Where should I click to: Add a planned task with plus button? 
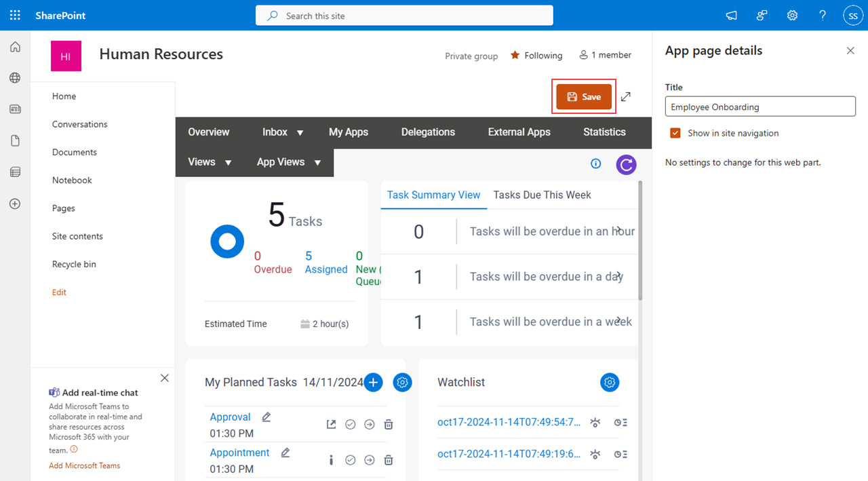coord(374,383)
